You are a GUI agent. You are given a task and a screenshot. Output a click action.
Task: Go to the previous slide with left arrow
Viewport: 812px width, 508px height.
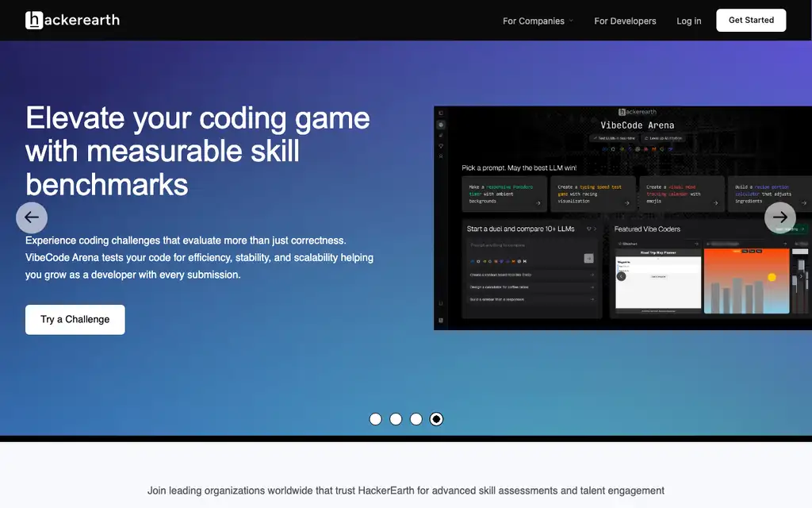click(32, 217)
